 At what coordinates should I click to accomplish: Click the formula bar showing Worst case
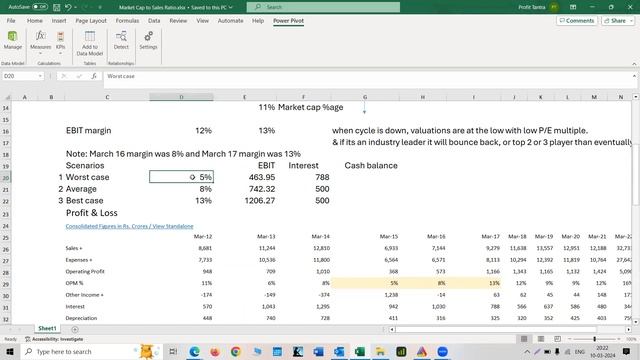367,76
